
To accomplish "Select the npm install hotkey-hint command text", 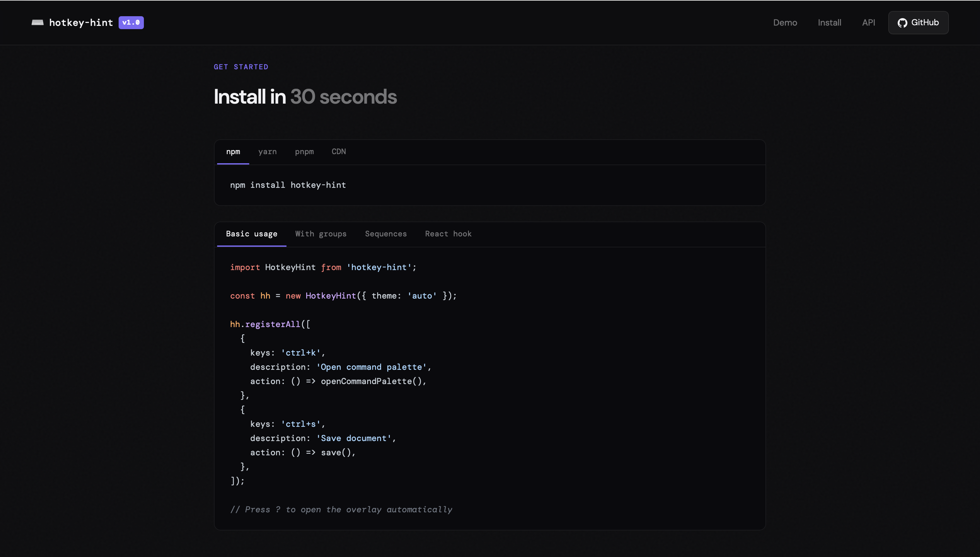I will tap(288, 185).
